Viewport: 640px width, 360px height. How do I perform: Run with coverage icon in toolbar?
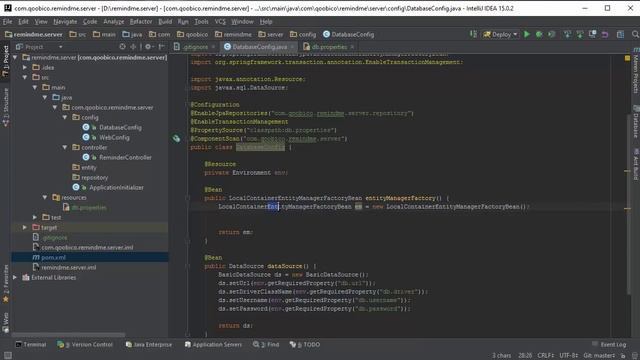point(551,34)
